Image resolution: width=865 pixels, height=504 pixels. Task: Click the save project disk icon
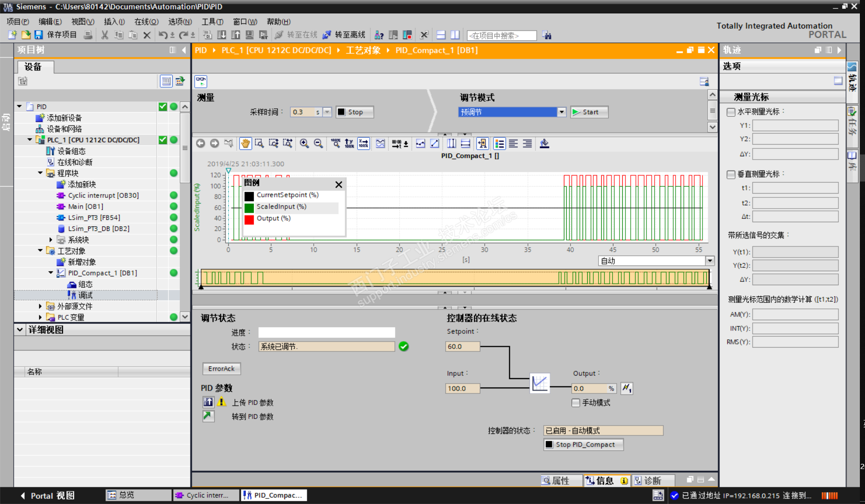(38, 35)
